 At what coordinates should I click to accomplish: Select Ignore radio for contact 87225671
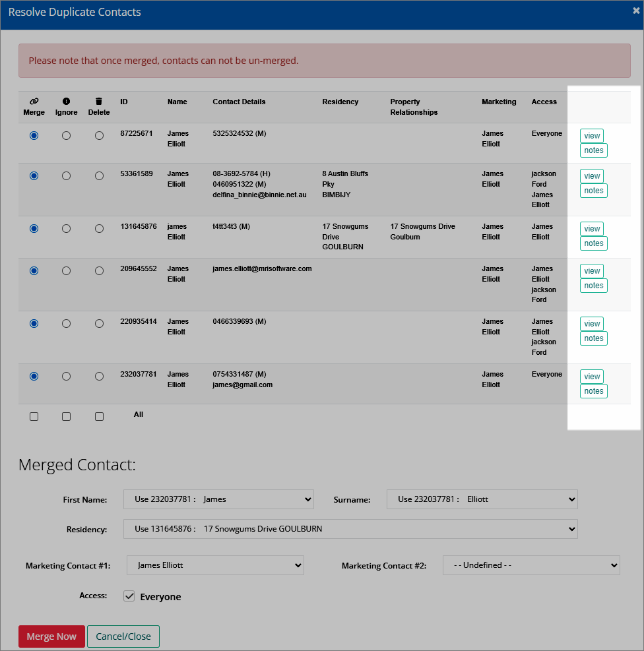click(66, 136)
